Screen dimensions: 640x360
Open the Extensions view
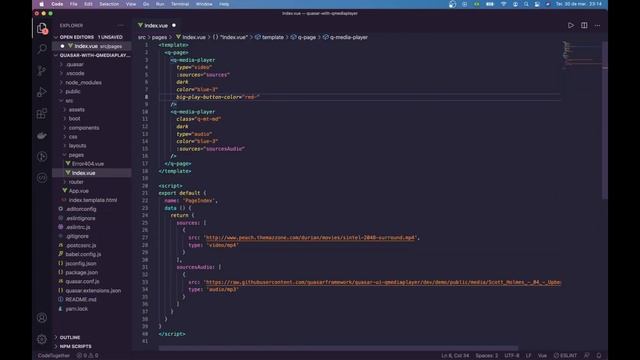(x=42, y=113)
